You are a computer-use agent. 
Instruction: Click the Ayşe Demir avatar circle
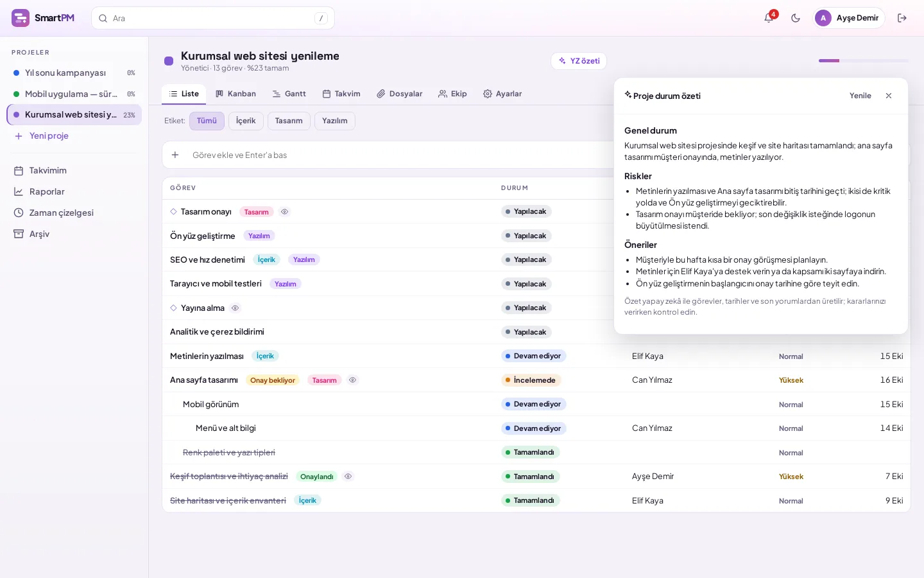click(x=823, y=18)
